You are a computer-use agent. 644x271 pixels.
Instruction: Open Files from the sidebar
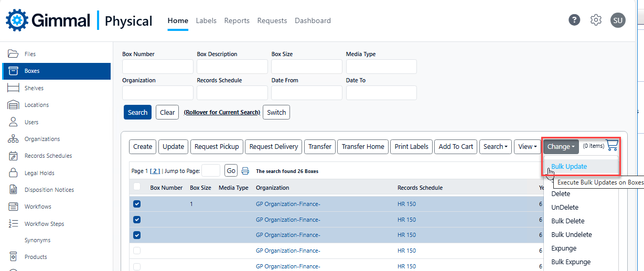(x=30, y=54)
